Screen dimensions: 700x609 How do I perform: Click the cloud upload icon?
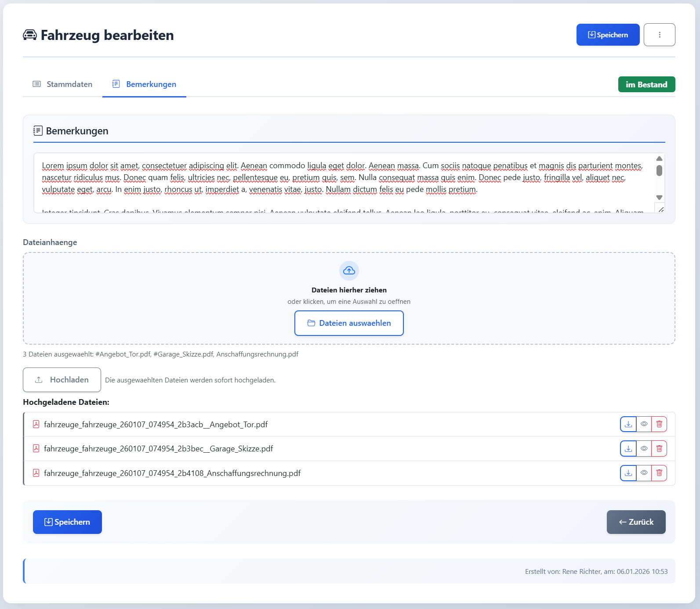click(x=349, y=270)
